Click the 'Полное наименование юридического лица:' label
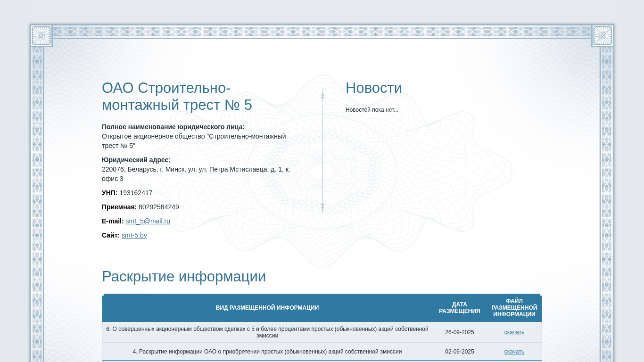 (x=173, y=127)
